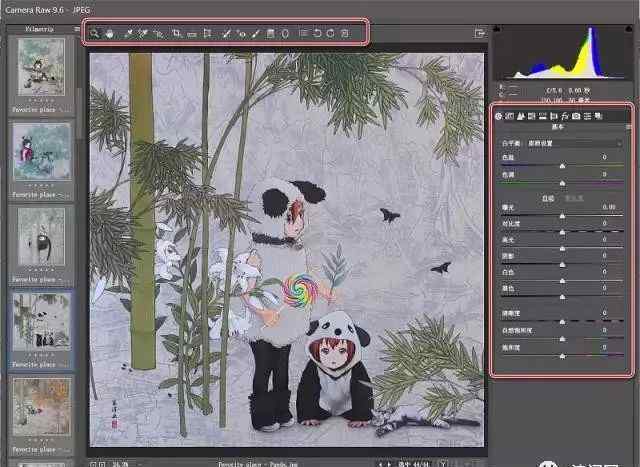Select the Red Eye Removal tool
The image size is (640, 467).
(242, 34)
